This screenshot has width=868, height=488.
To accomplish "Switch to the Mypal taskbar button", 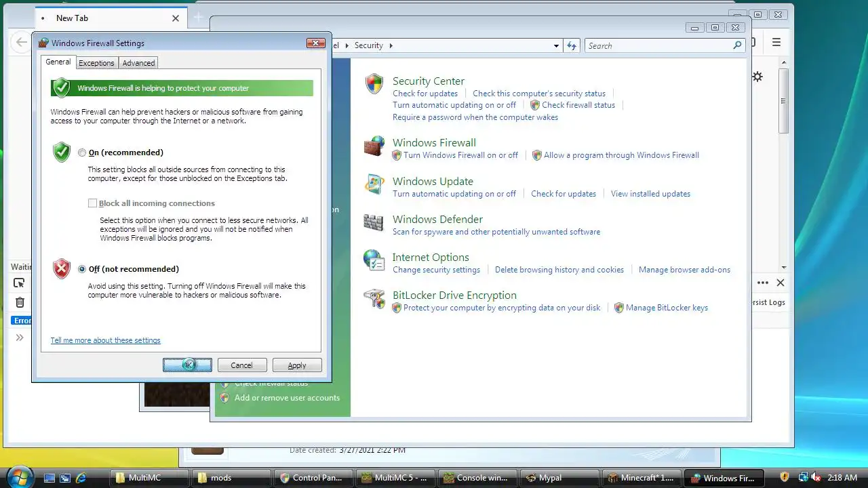I will (560, 478).
